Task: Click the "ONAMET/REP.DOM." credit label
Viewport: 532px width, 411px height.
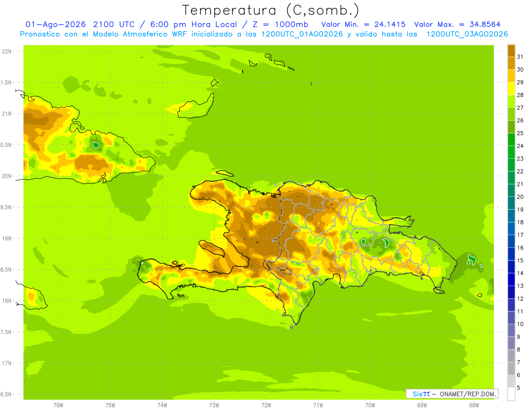Action: click(468, 394)
